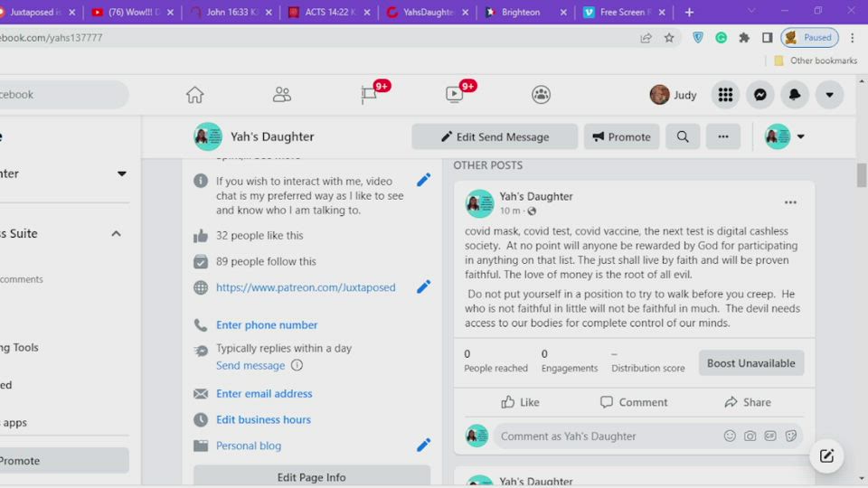This screenshot has height=488, width=868.
Task: Open the Groups icon in navbar
Action: tap(541, 95)
